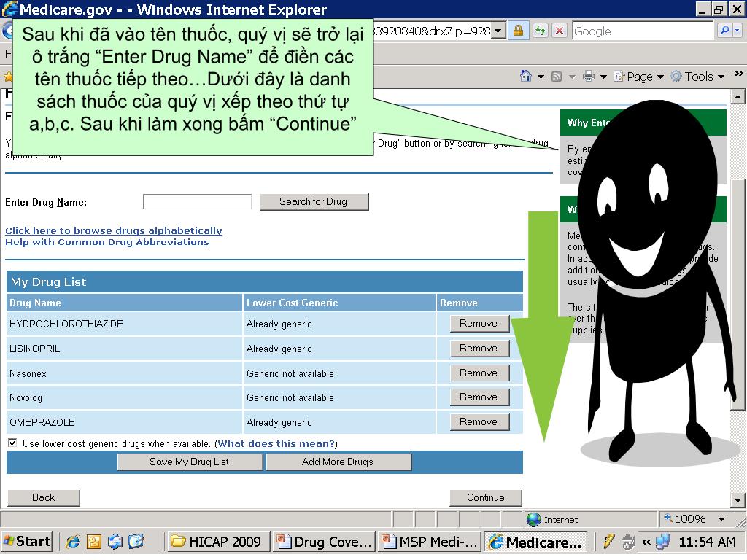Switch to HICAP 2009 taskbar item
747x560 pixels.
pos(217,542)
